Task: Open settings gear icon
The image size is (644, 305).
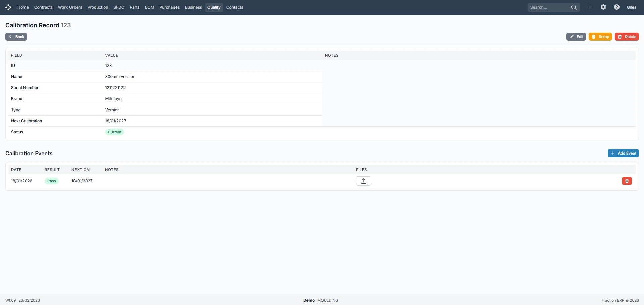Action: tap(603, 7)
